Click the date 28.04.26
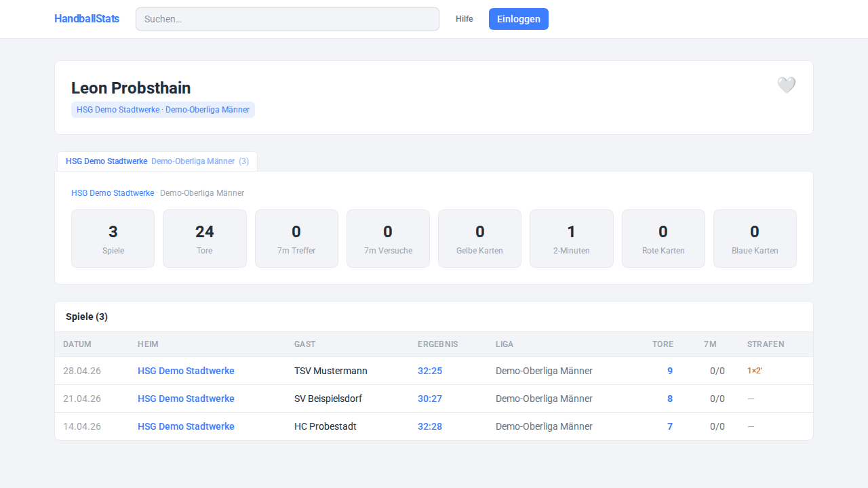868x488 pixels. (x=82, y=371)
